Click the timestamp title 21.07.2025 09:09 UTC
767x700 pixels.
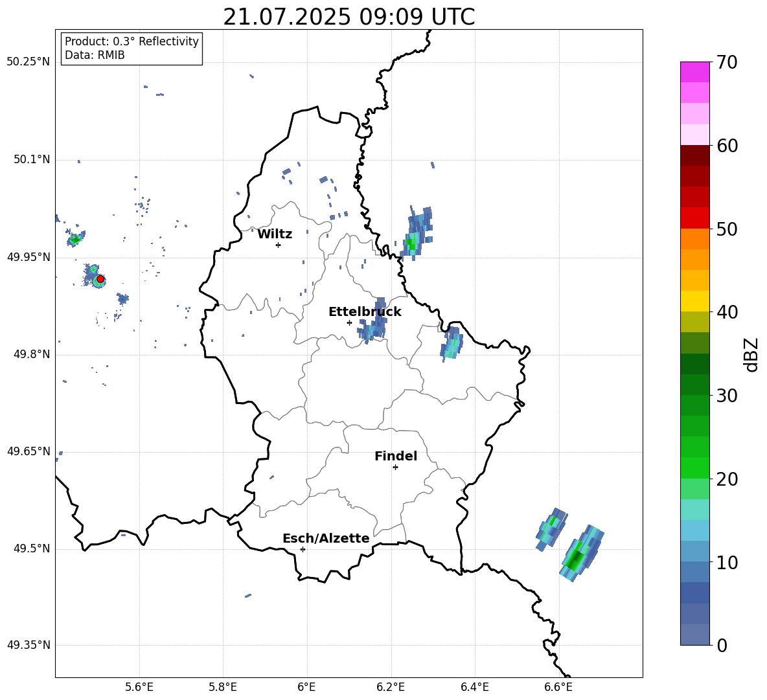[x=349, y=17]
